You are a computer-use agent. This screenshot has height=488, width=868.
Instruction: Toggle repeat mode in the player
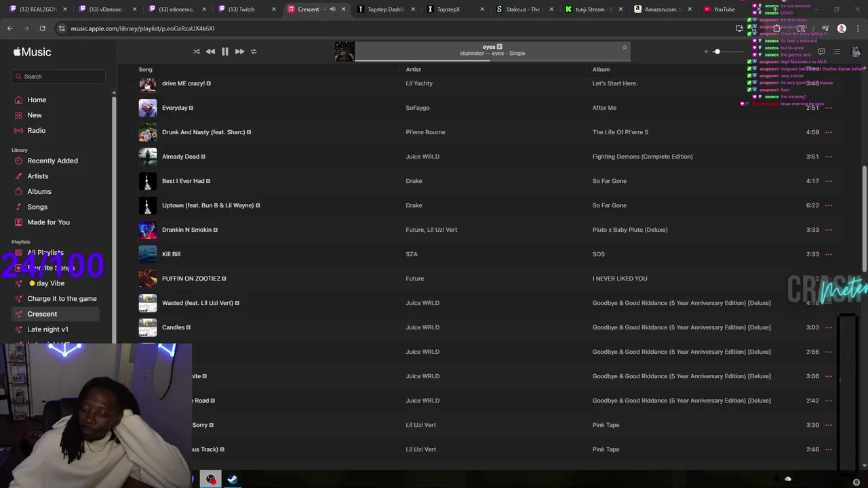pos(254,52)
